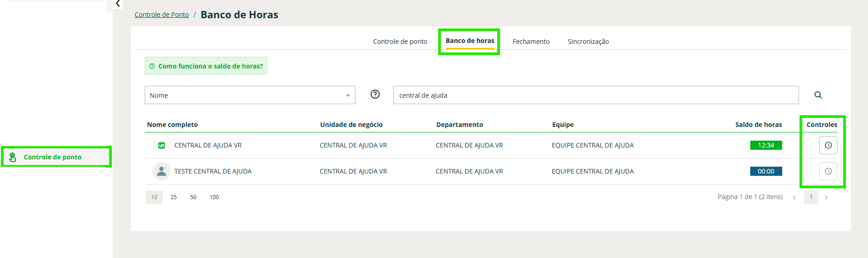Click the VR avatar icon in first row
The image size is (868, 258).
click(x=162, y=145)
